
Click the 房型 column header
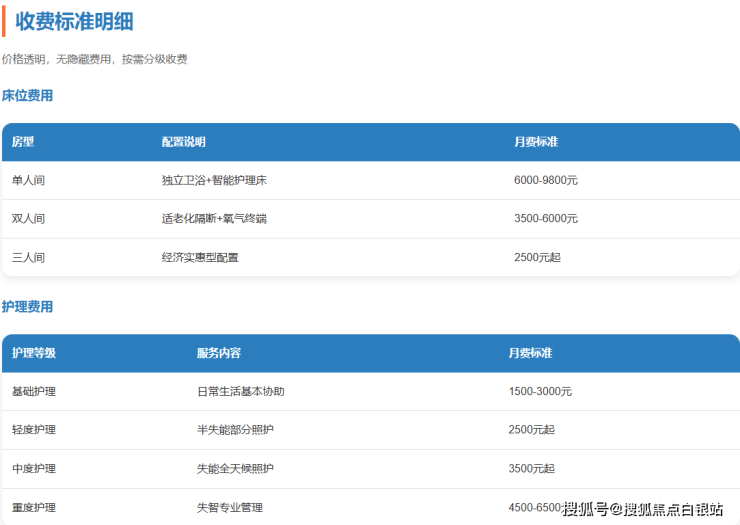point(23,142)
